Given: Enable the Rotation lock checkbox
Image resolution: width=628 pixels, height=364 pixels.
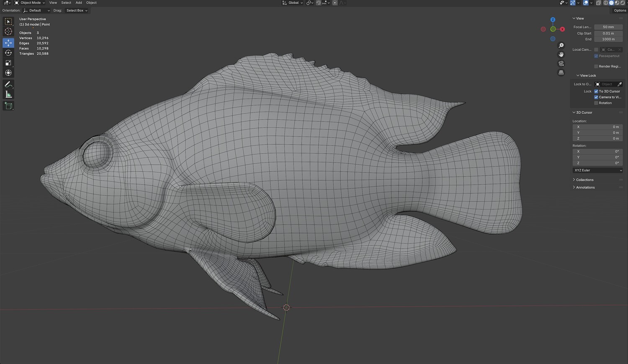Looking at the screenshot, I should pos(596,103).
